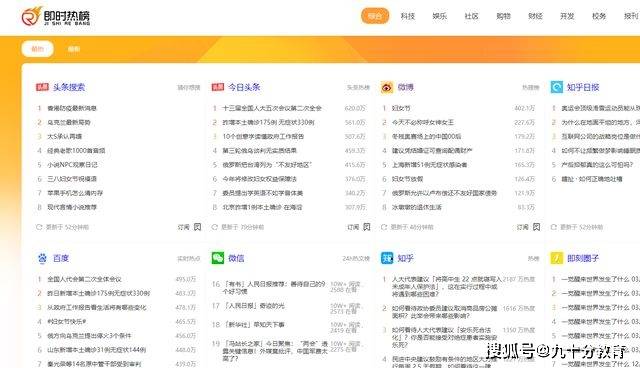
Task: Open 头条搜索 item 2 乌克兰最新局势
Action: (x=69, y=122)
